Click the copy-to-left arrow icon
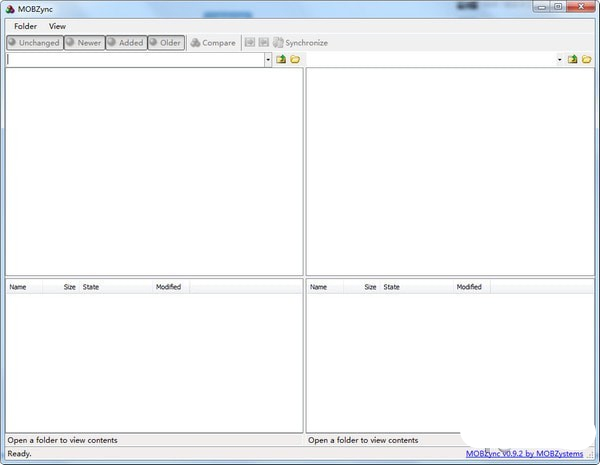The width and height of the screenshot is (600, 465). [264, 42]
